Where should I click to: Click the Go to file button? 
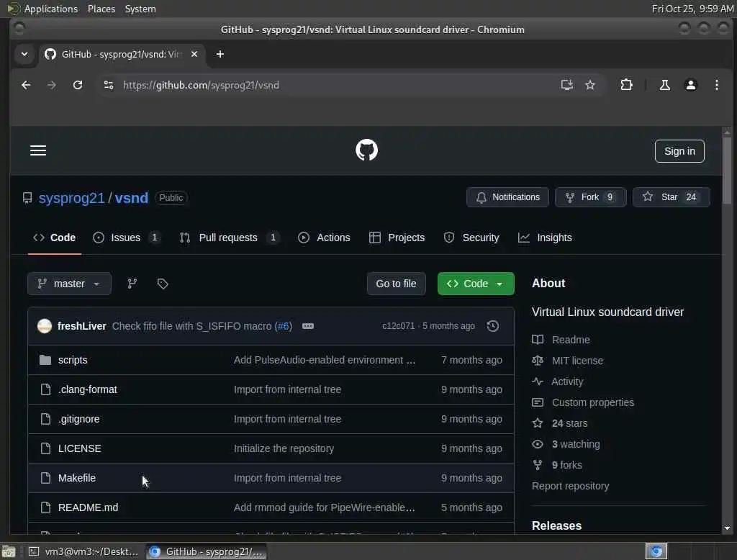click(x=397, y=284)
